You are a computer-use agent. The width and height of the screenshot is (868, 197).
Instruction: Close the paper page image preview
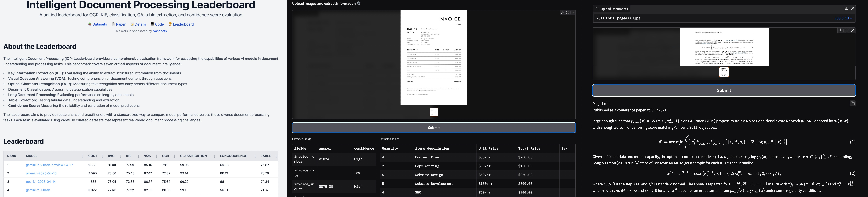click(853, 30)
